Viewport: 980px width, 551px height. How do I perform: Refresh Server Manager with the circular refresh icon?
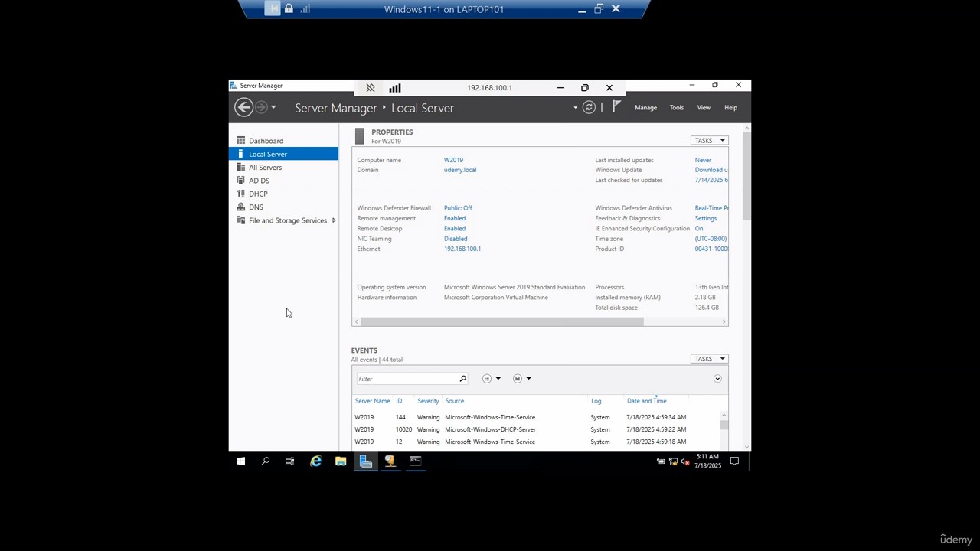(x=589, y=108)
